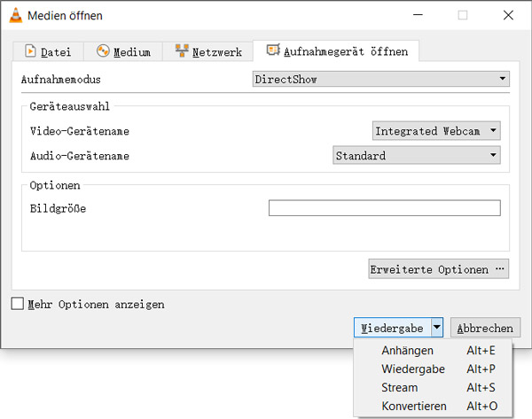Toggle the Wiedergabe button dropdown arrow
532x419 pixels.
coord(437,328)
